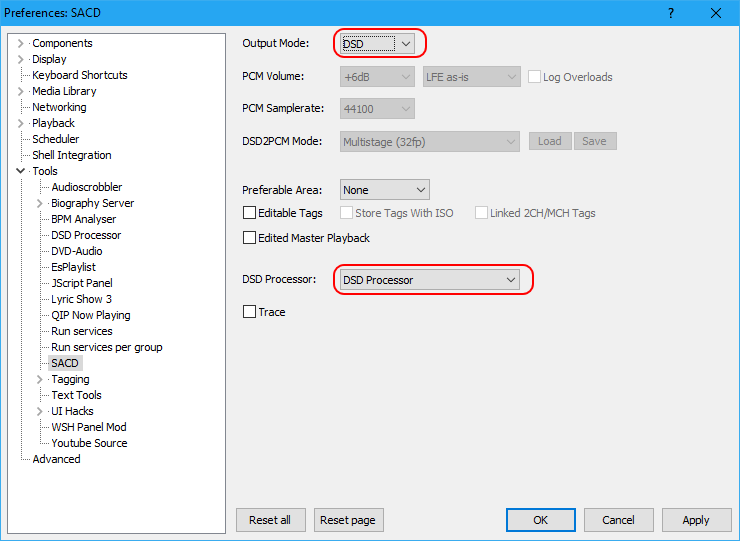Select Lyric Show 3 in tree
Viewport: 740px width, 541px height.
[x=81, y=299]
